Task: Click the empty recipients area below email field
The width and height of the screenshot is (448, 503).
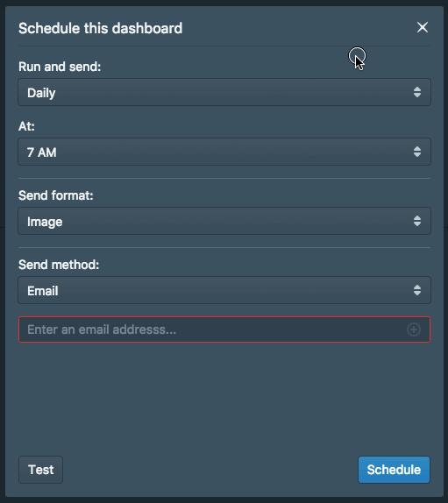Action: point(224,398)
